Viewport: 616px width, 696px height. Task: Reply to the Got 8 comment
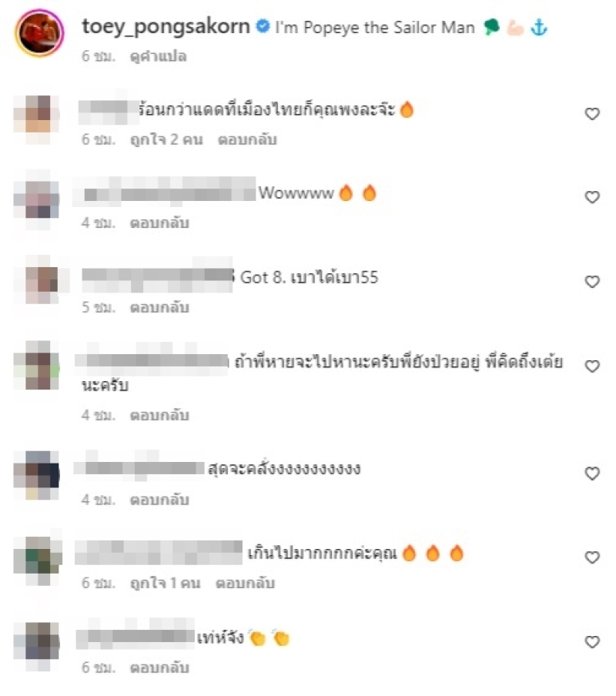click(x=159, y=307)
